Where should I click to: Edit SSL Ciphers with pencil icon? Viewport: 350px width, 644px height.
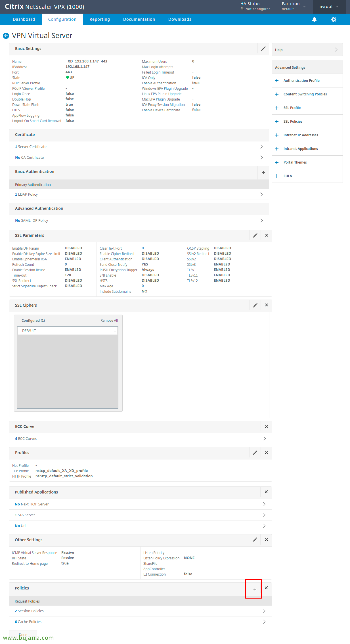(x=255, y=305)
